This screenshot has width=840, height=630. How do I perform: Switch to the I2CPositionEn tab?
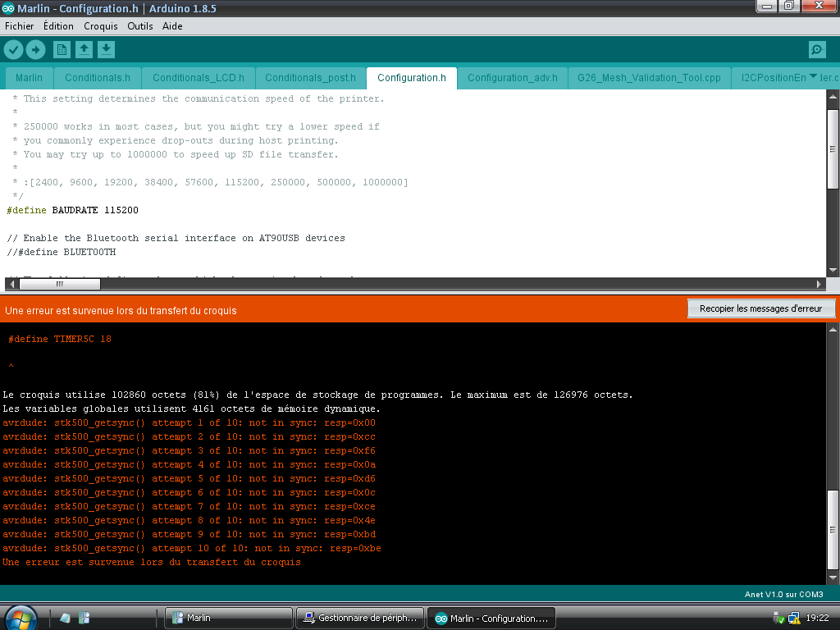click(774, 78)
